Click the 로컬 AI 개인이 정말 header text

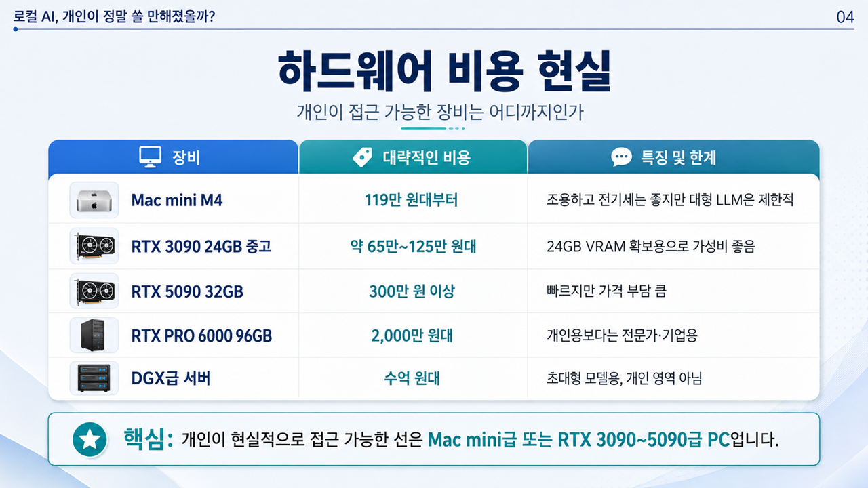coord(114,16)
